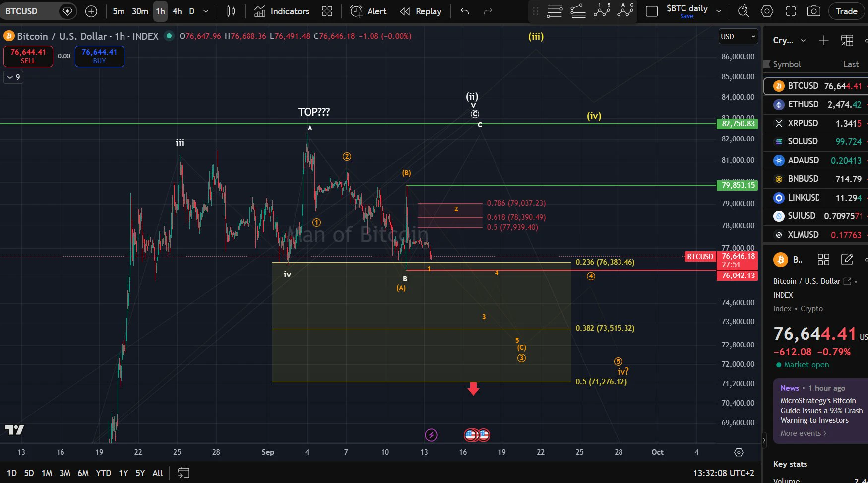868x483 pixels.
Task: Create an Alert from the toolbar
Action: click(368, 11)
